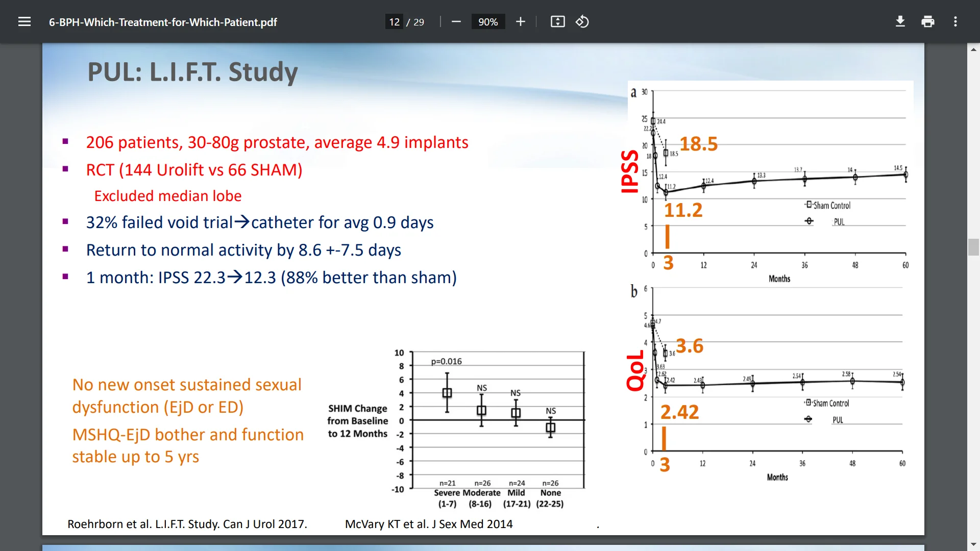Click 'Sham Control' legend in IPSS chart
Viewport: 980px width, 551px height.
pos(828,205)
